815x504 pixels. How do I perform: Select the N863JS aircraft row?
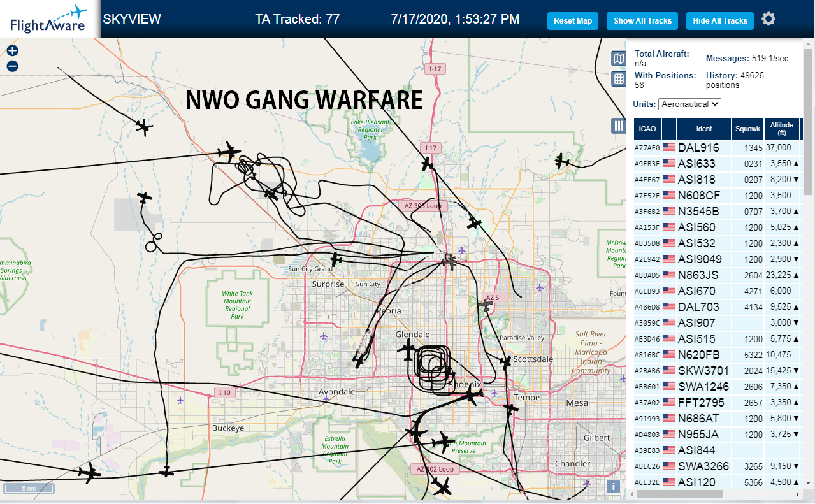pyautogui.click(x=717, y=275)
